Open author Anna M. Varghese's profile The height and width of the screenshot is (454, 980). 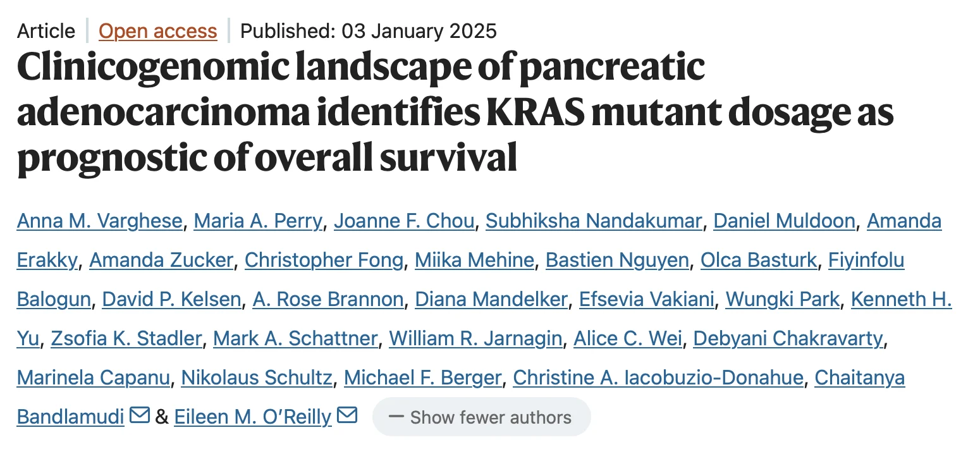pyautogui.click(x=100, y=221)
